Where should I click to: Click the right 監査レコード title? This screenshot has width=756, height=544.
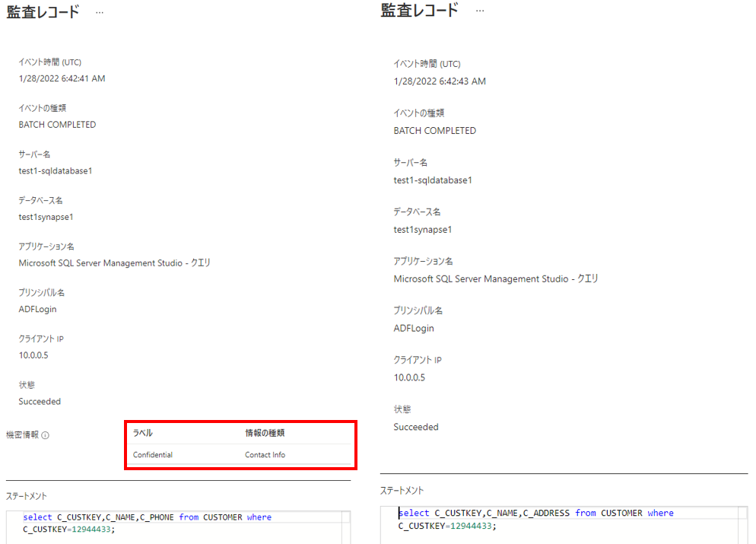point(420,10)
